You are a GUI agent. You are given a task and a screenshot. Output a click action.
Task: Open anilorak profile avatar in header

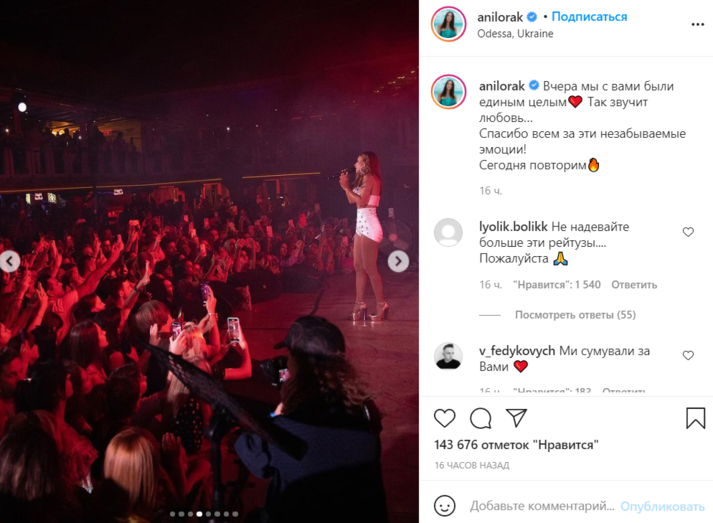448,24
